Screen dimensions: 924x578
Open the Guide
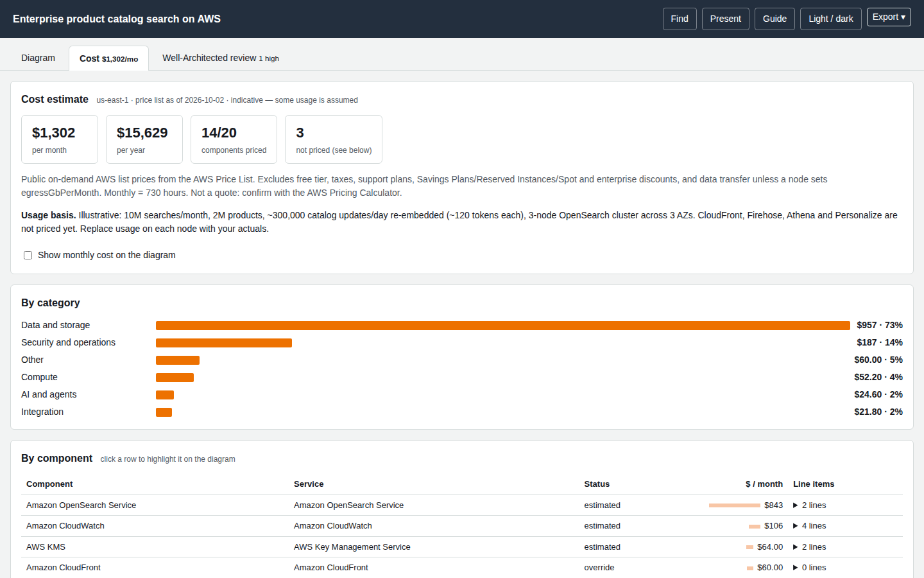pos(774,19)
